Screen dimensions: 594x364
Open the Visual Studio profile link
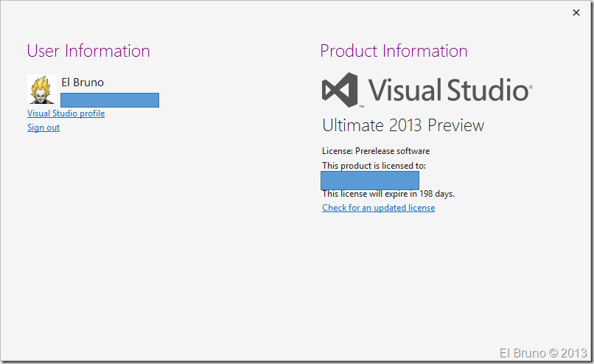pyautogui.click(x=66, y=113)
